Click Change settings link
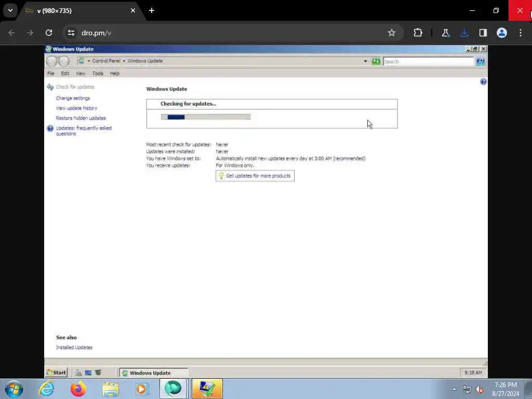The width and height of the screenshot is (532, 399). pyautogui.click(x=73, y=98)
